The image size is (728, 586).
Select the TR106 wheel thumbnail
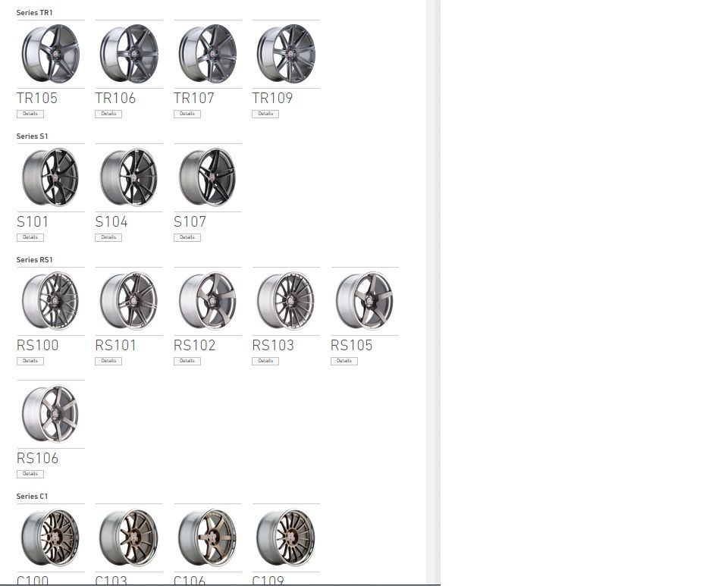click(129, 54)
